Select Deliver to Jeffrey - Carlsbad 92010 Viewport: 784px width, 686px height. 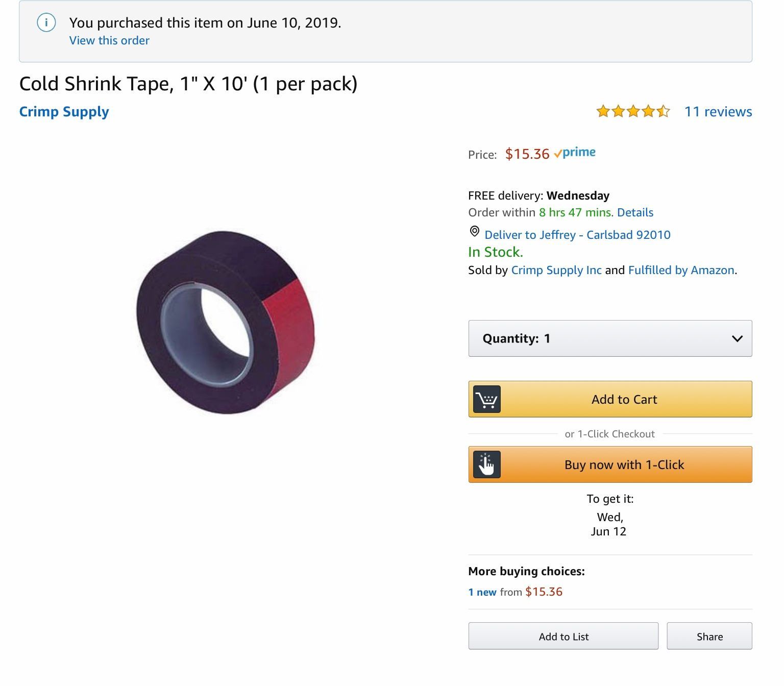[x=577, y=235]
